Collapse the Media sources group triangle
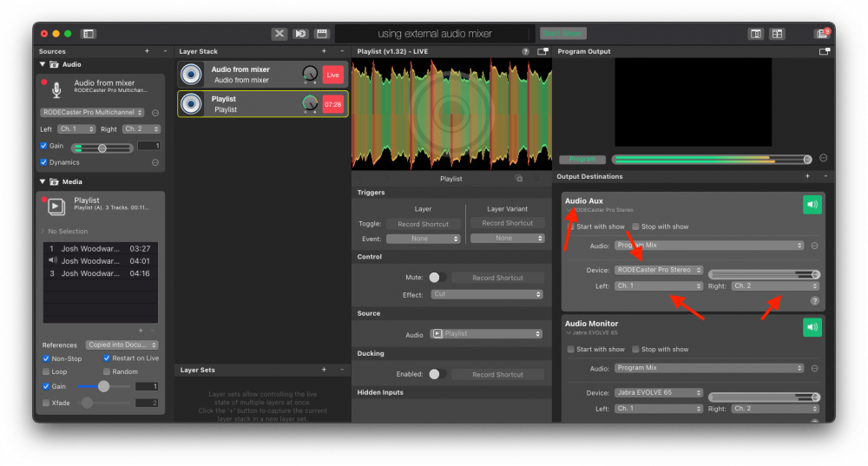 pos(42,181)
